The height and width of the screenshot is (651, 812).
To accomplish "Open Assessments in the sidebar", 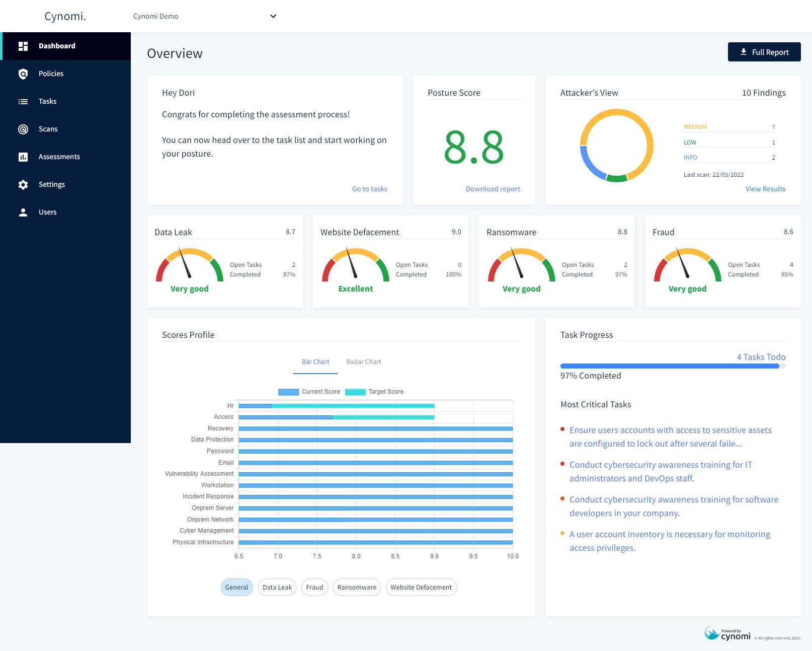I will 65,157.
